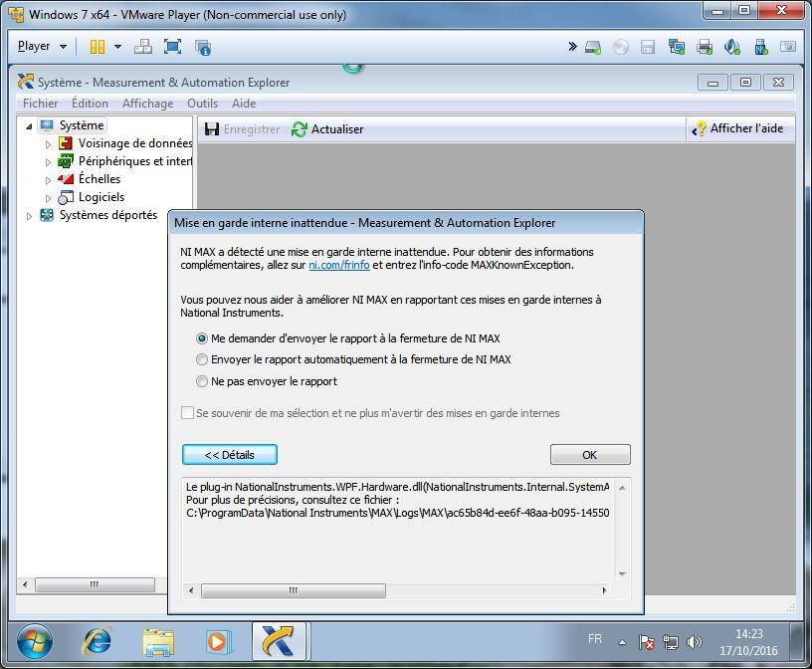Open Windows Explorer folder in taskbar
This screenshot has height=669, width=812.
click(158, 642)
